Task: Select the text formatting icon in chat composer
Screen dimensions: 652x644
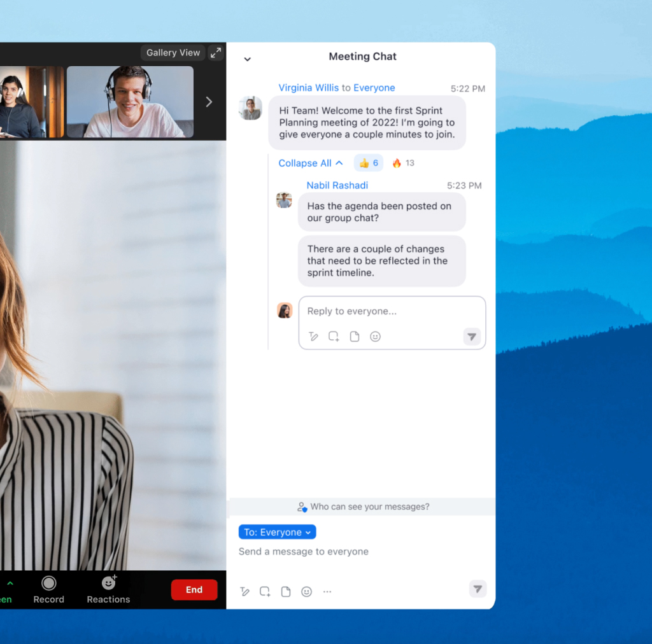Action: tap(245, 591)
